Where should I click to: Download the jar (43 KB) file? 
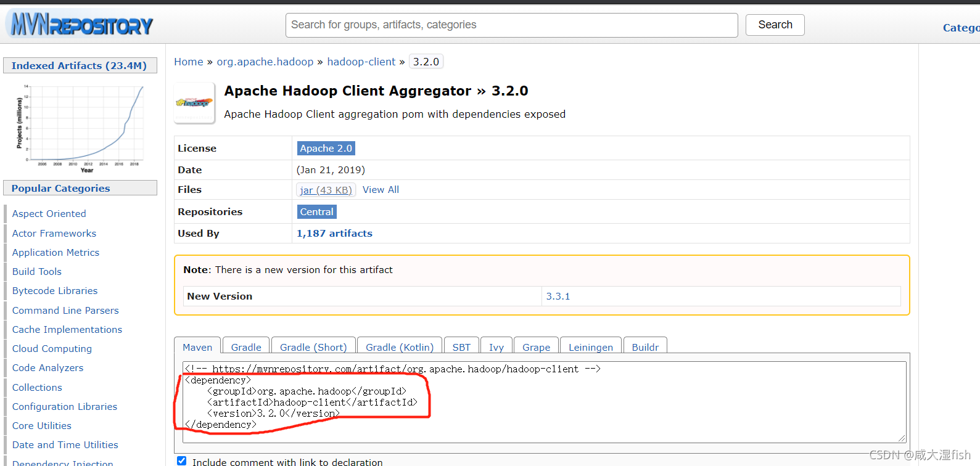coord(326,190)
